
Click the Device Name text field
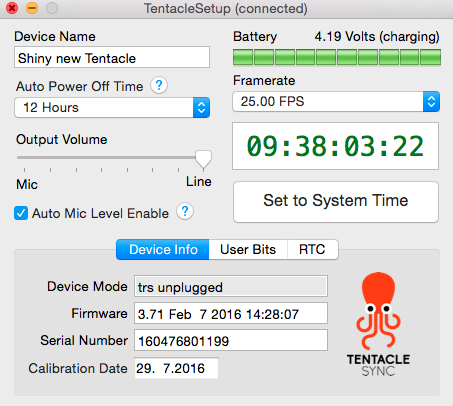[x=112, y=57]
